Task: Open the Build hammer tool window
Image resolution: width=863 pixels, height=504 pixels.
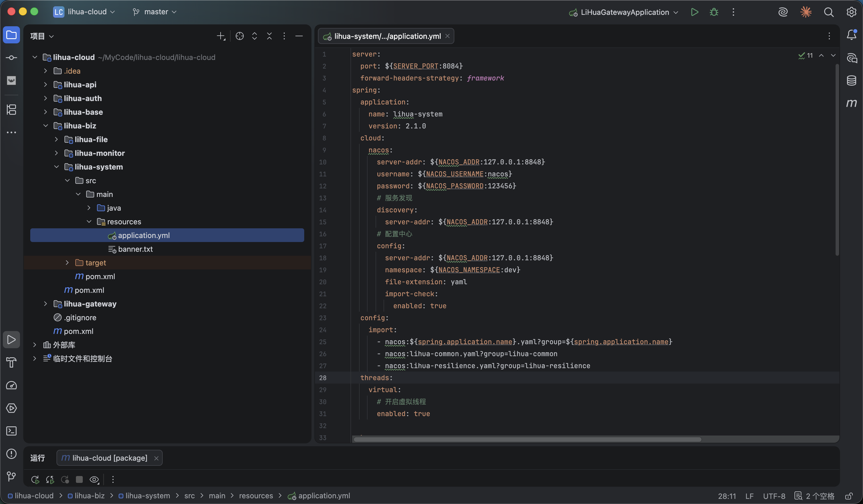Action: (11, 362)
